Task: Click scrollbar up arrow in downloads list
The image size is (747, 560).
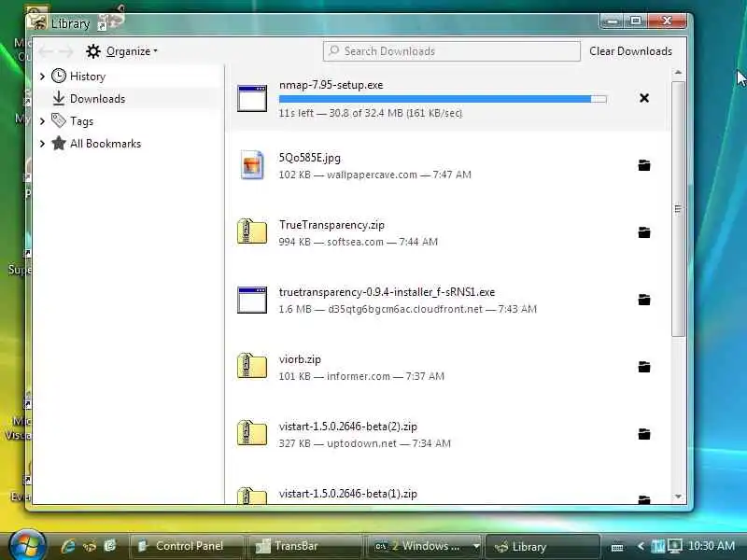Action: pyautogui.click(x=678, y=73)
